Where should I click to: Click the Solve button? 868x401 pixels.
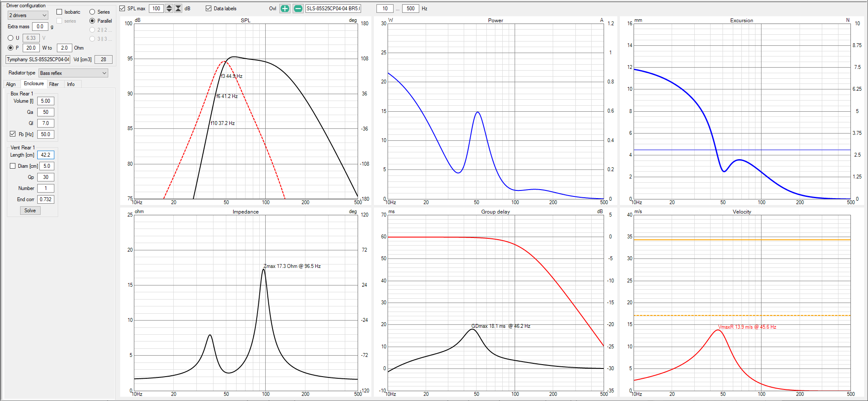click(x=30, y=211)
